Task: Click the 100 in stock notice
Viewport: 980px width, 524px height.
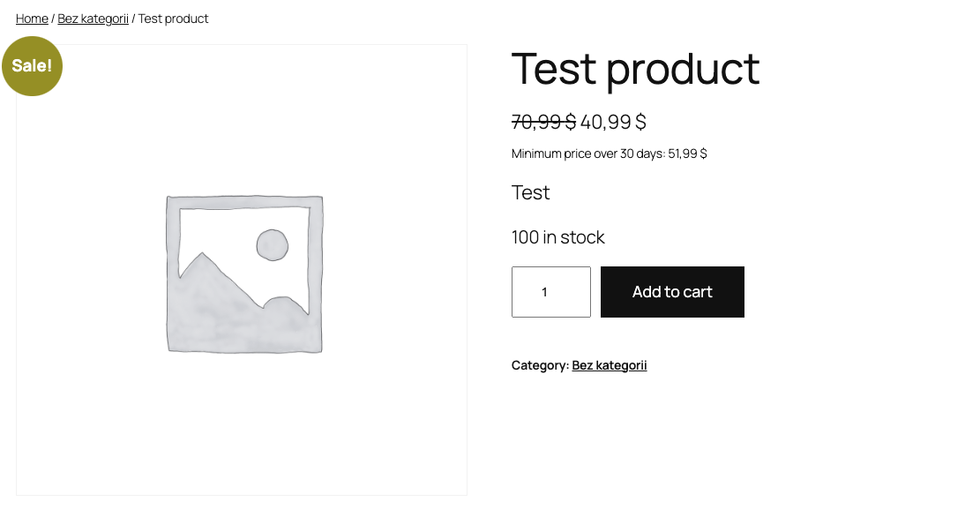Action: pos(558,237)
